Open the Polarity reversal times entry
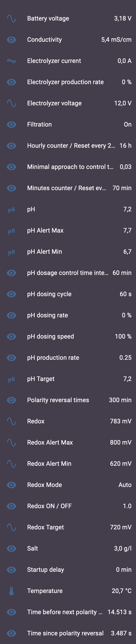The width and height of the screenshot is (136, 644). pyautogui.click(x=68, y=400)
